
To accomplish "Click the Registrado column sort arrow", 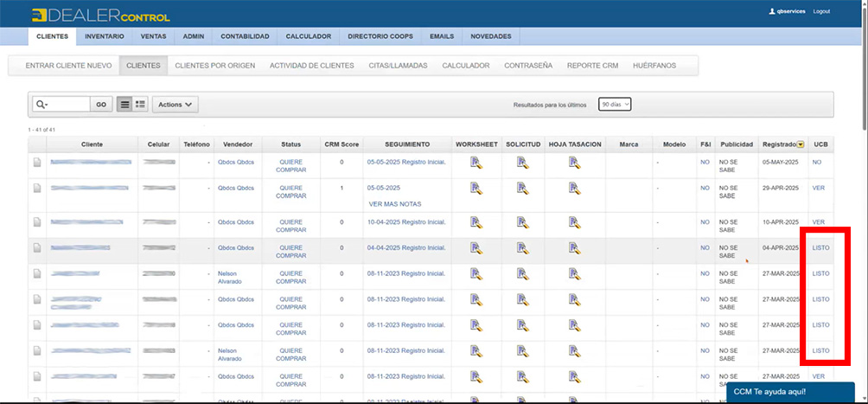I will pos(801,144).
